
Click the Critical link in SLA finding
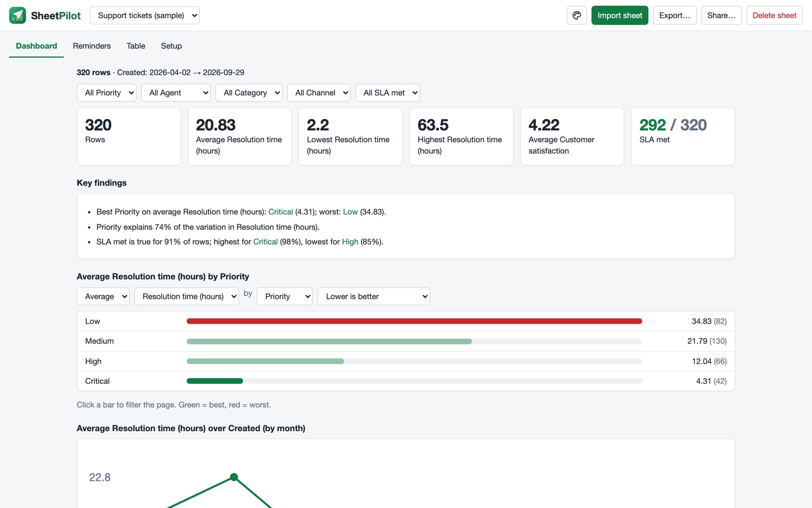click(265, 242)
